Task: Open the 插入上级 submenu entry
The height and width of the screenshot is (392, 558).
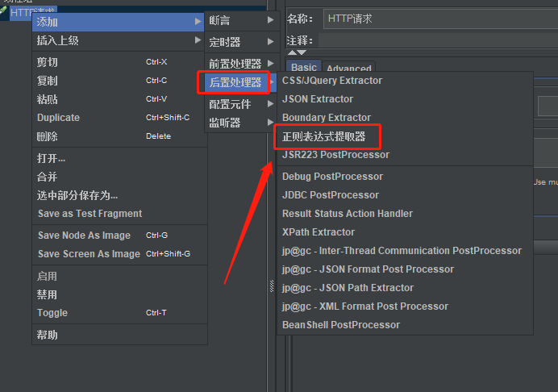Action: [x=119, y=40]
